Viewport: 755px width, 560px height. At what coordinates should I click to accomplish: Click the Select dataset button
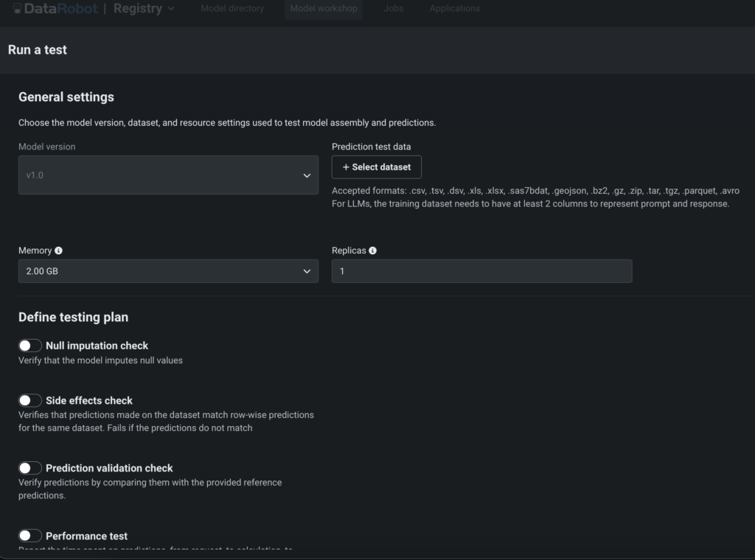(x=376, y=167)
